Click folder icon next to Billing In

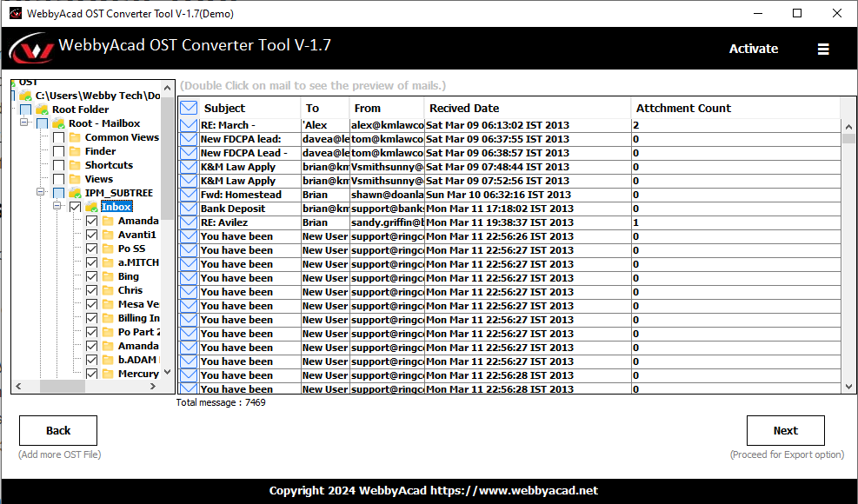point(108,319)
